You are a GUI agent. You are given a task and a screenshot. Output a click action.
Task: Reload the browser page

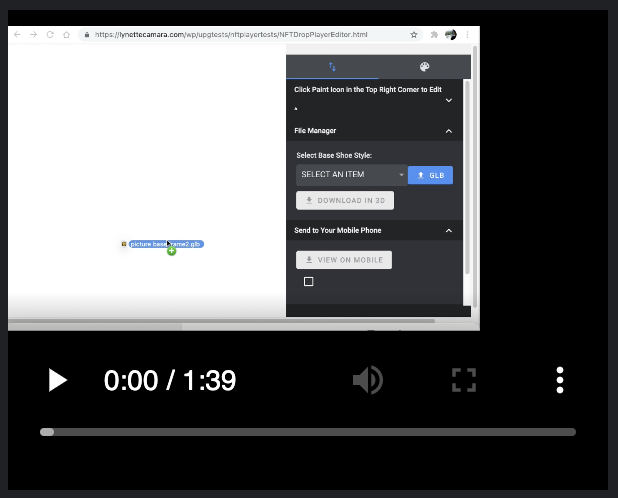click(50, 35)
